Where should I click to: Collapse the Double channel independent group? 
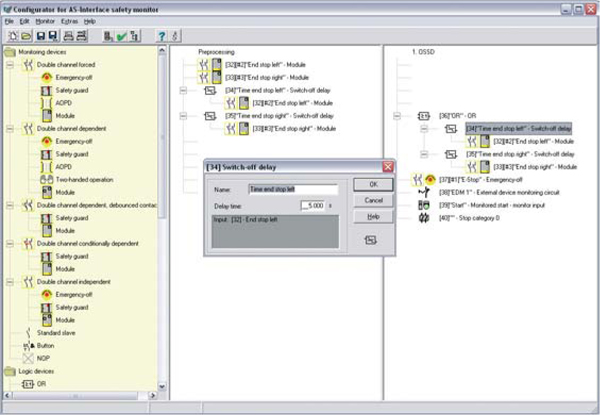coord(11,282)
